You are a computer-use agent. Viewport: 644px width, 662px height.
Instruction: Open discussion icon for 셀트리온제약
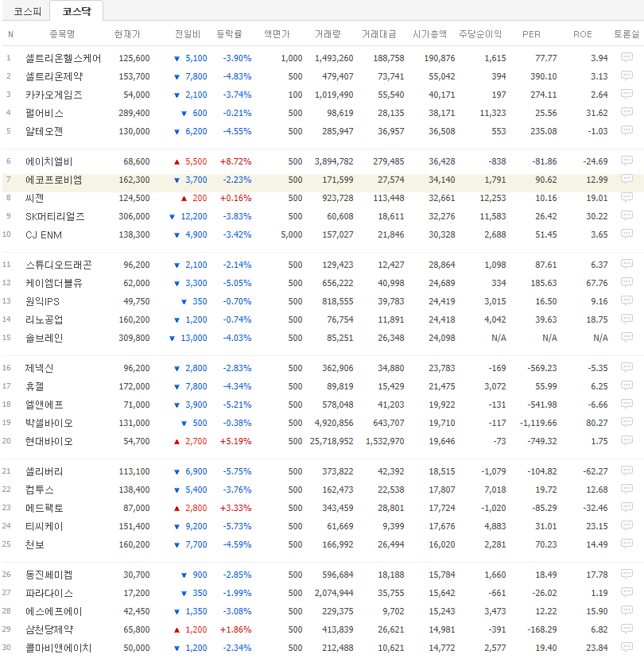(x=627, y=76)
